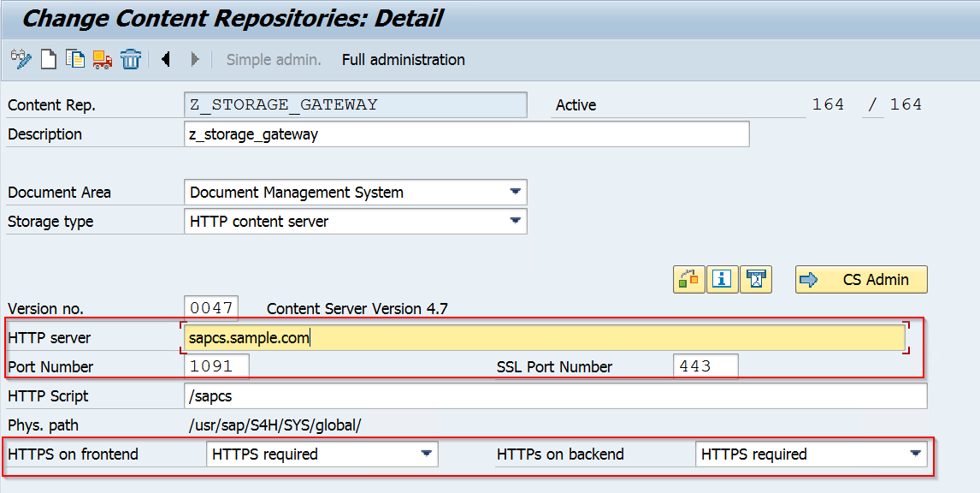
Task: Edit the SSL Port Number field 443
Action: [705, 366]
